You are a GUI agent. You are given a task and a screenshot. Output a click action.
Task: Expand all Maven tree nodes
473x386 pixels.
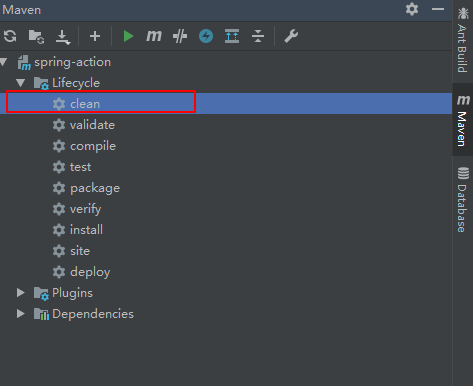pos(232,36)
